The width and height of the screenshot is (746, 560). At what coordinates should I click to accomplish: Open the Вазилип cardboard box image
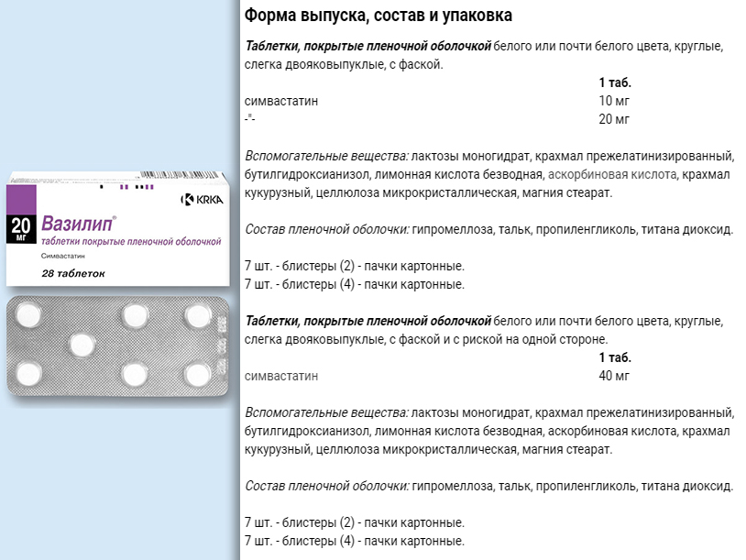pos(119,229)
